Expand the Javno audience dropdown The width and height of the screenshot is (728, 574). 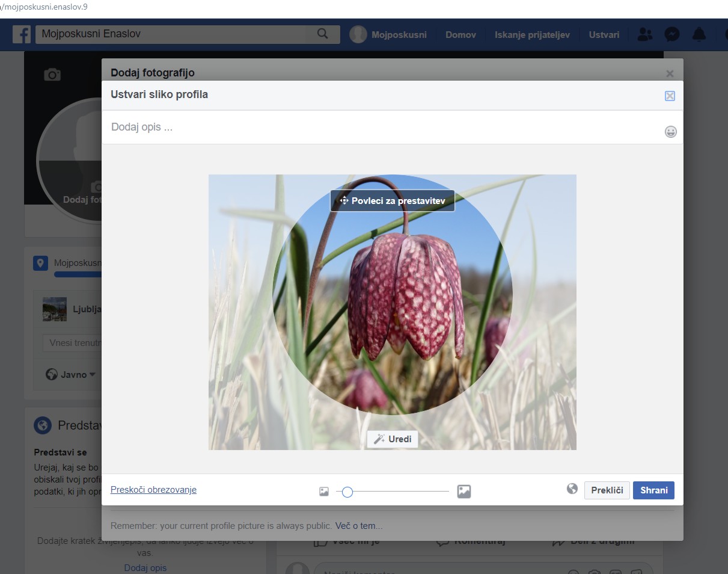71,374
